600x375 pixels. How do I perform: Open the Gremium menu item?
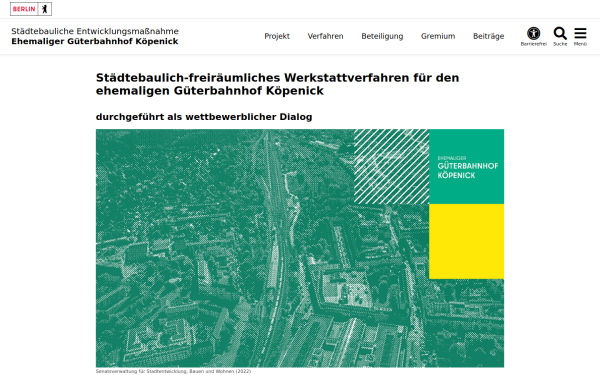click(x=438, y=36)
